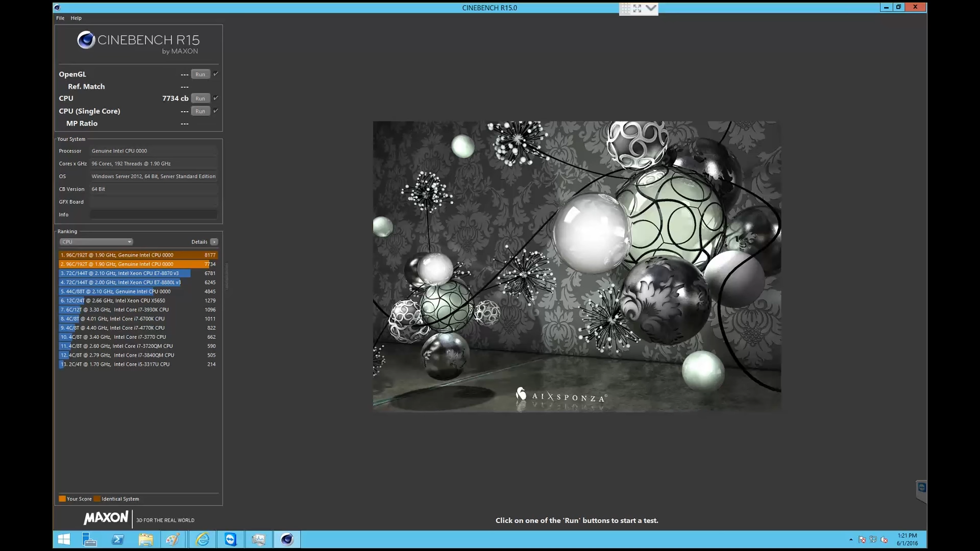Click the CINEBENCH R15 logo
Viewport: 980px width, 551px height.
pos(138,42)
